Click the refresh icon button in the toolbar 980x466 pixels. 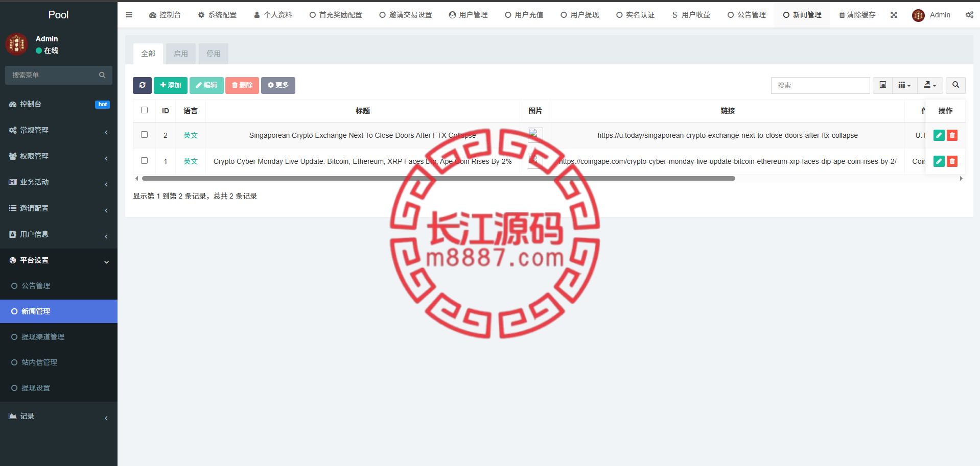[142, 85]
